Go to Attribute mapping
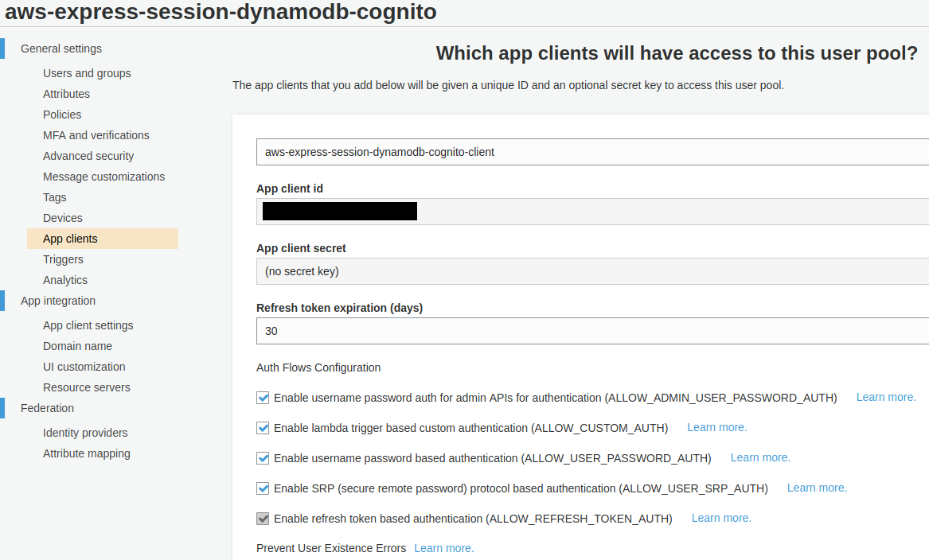This screenshot has width=929, height=560. pos(87,453)
